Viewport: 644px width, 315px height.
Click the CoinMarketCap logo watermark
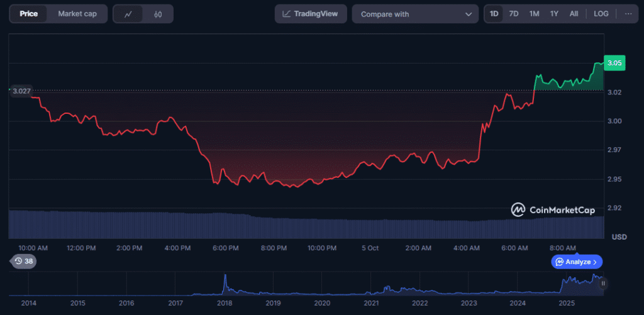pos(552,210)
